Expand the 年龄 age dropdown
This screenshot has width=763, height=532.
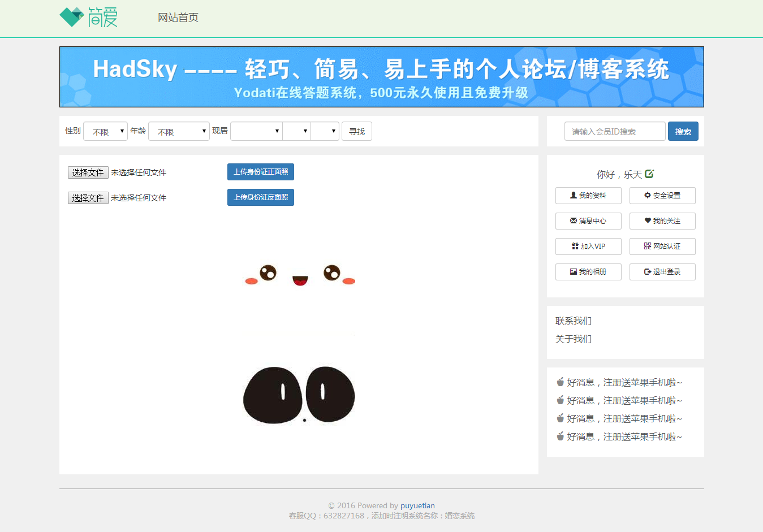coord(179,131)
